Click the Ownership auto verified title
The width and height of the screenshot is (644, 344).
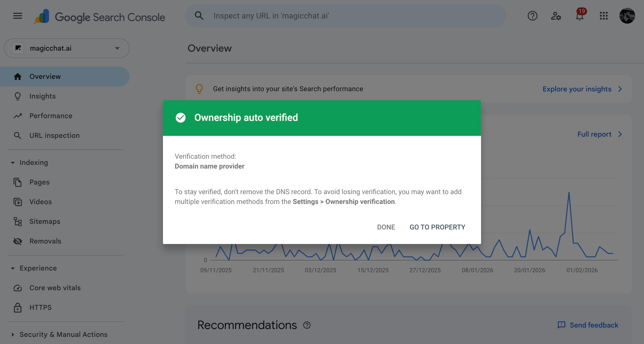click(x=246, y=117)
